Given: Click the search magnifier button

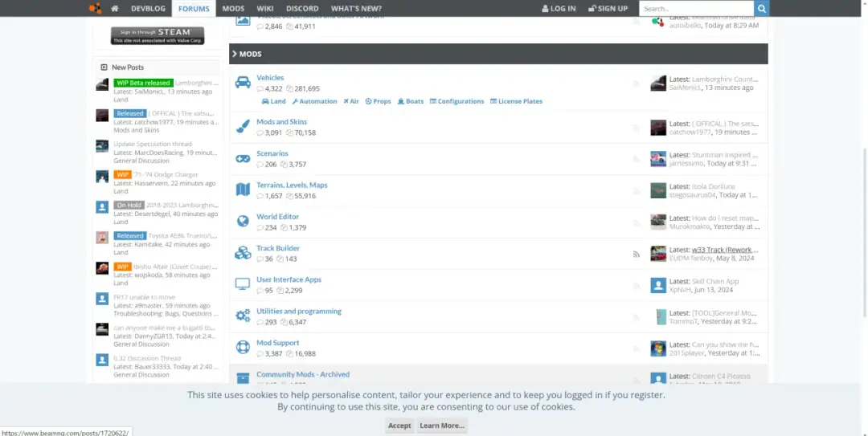Looking at the screenshot, I should point(761,8).
